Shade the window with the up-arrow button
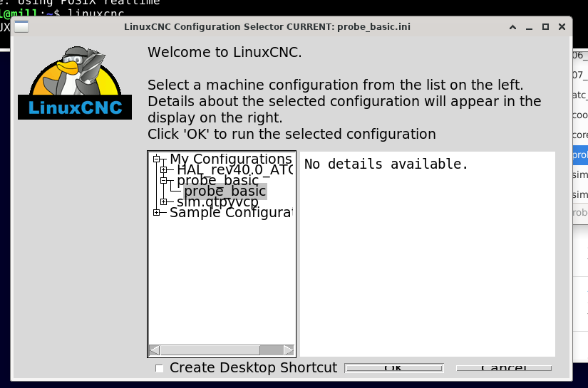This screenshot has height=388, width=588. [512, 27]
